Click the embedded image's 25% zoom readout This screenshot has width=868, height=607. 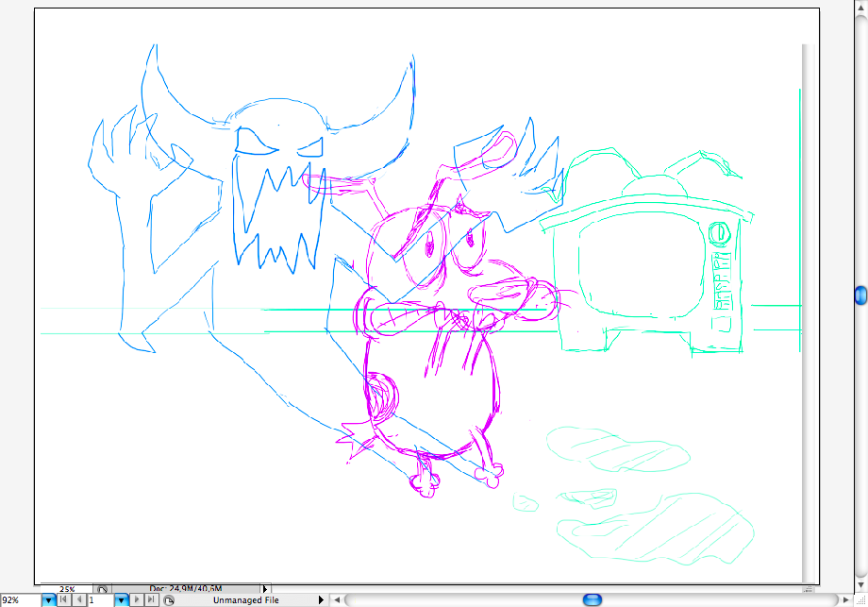point(67,589)
